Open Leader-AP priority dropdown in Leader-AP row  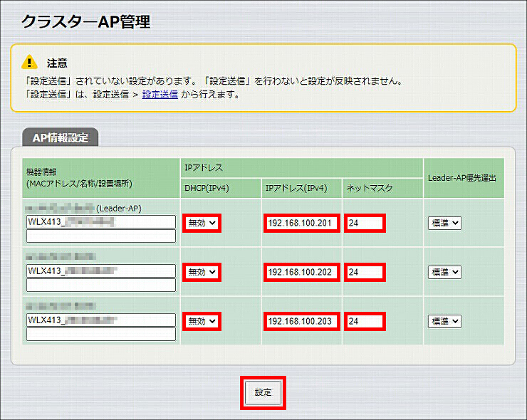click(x=444, y=223)
